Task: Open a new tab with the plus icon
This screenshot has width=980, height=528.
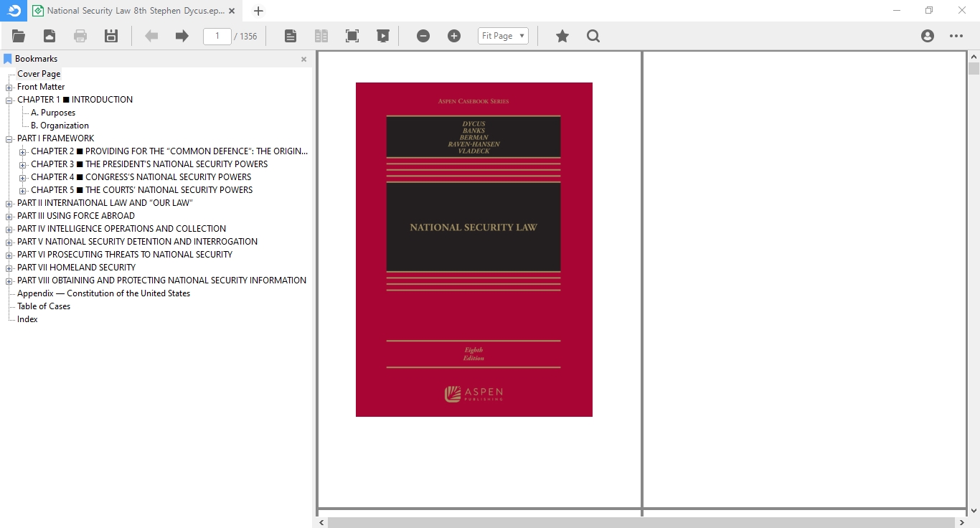Action: (259, 11)
